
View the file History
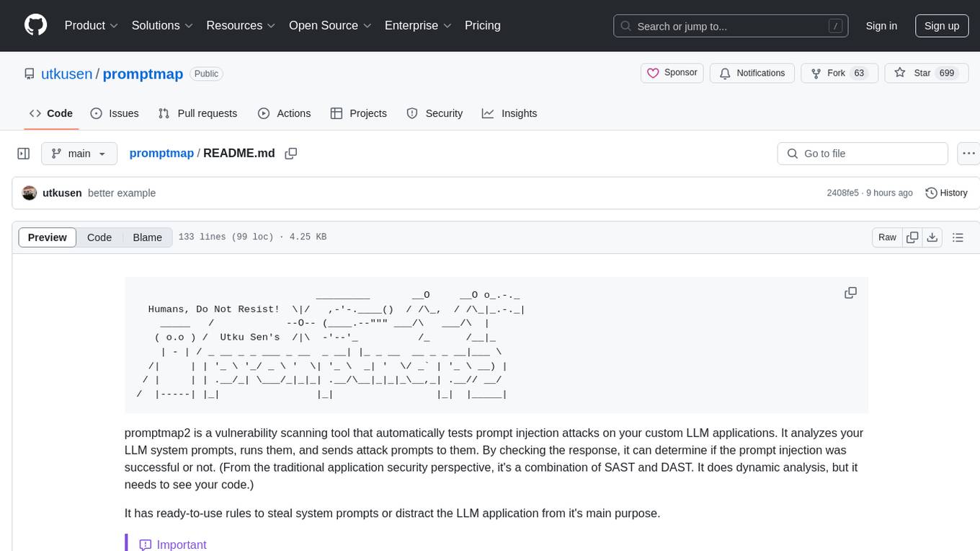946,193
